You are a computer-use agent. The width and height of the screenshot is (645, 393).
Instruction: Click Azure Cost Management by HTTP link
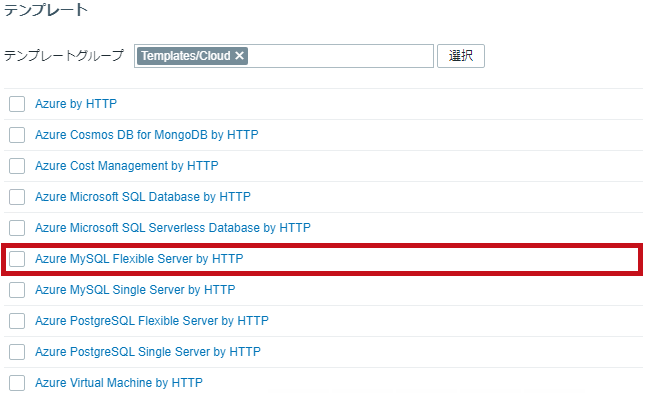click(x=126, y=165)
